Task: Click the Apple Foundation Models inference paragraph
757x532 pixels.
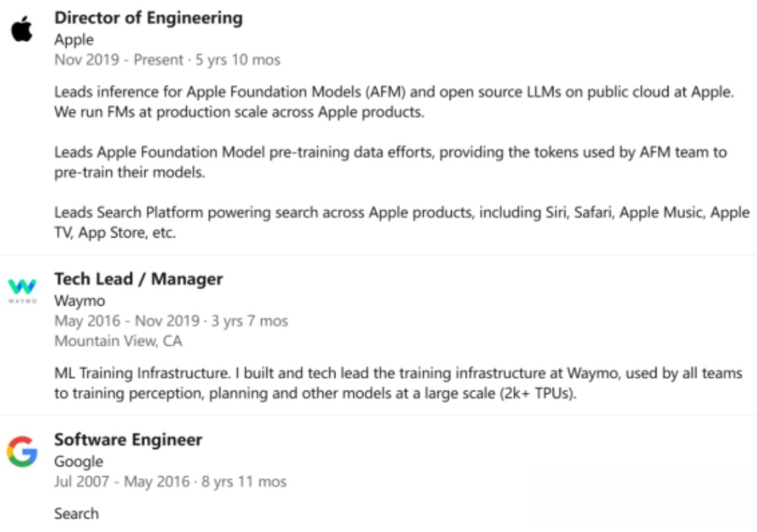Action: coord(394,102)
